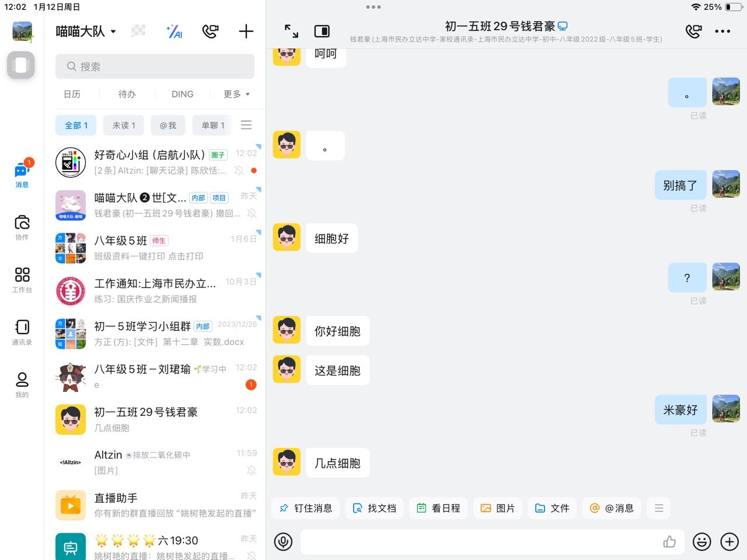The image size is (747, 560).
Task: Open the emoji picker
Action: point(701,542)
